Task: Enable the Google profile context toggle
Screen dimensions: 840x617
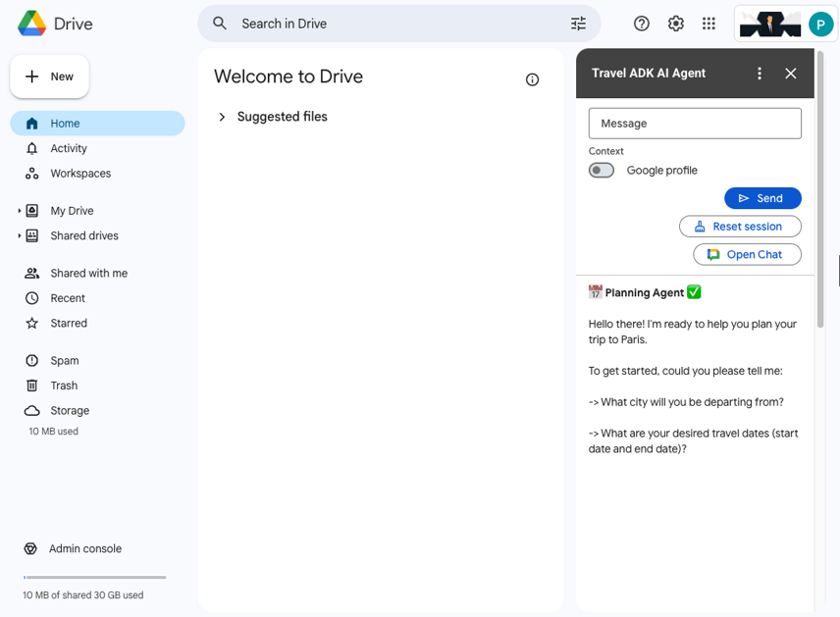Action: click(602, 171)
